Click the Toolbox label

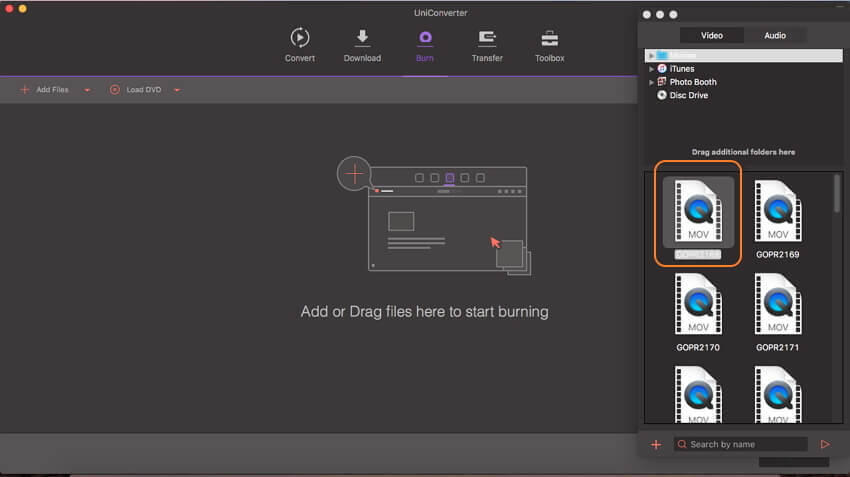(549, 58)
